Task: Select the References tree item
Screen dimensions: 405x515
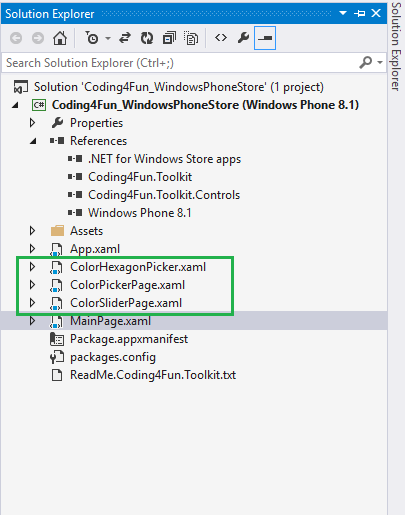Action: pos(98,141)
